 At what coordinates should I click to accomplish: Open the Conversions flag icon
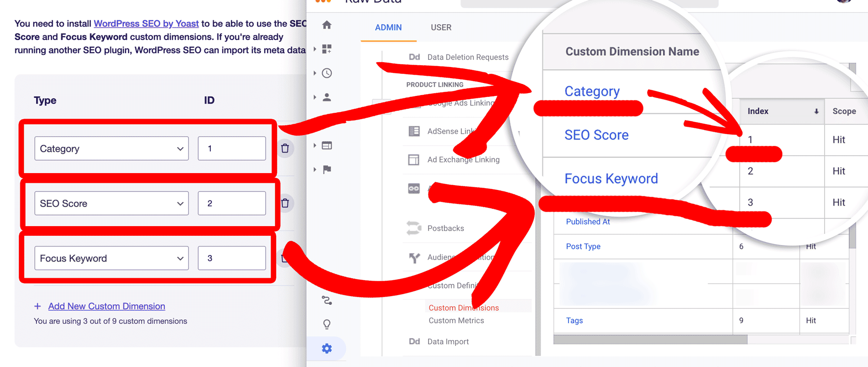pyautogui.click(x=327, y=169)
